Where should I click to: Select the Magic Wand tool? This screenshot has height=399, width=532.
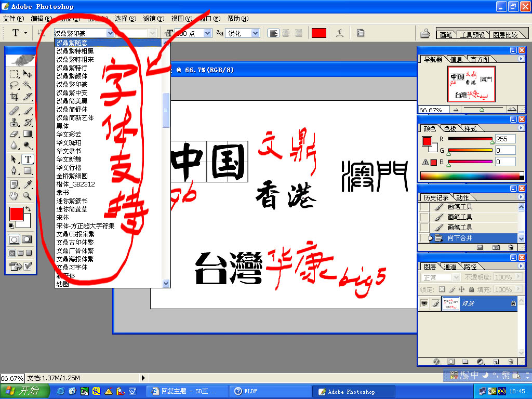click(27, 85)
